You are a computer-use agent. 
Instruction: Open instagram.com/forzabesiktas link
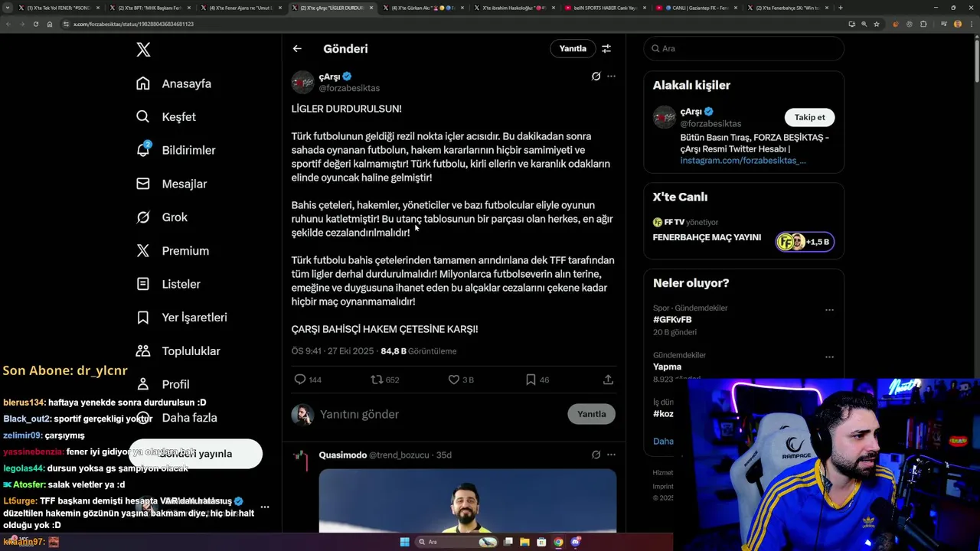[x=743, y=161]
